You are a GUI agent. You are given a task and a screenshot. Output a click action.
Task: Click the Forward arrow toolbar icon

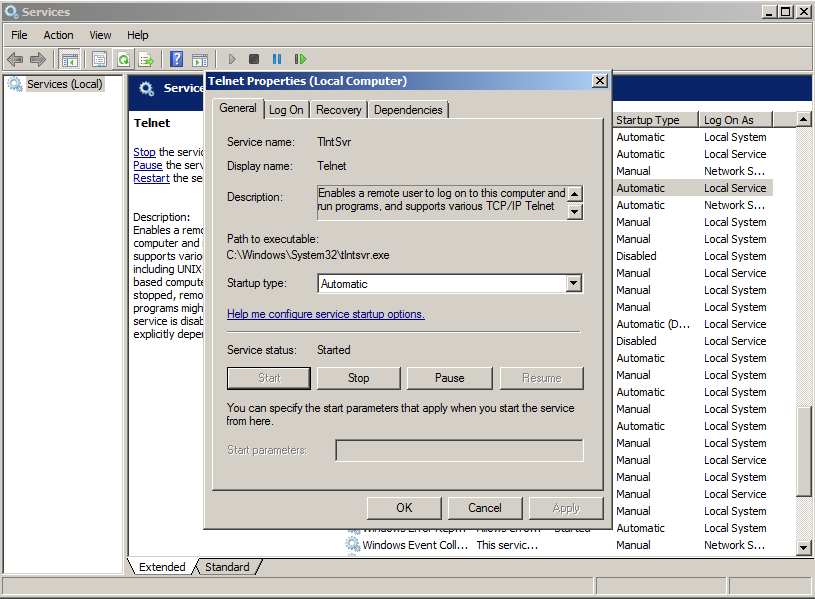pos(37,59)
